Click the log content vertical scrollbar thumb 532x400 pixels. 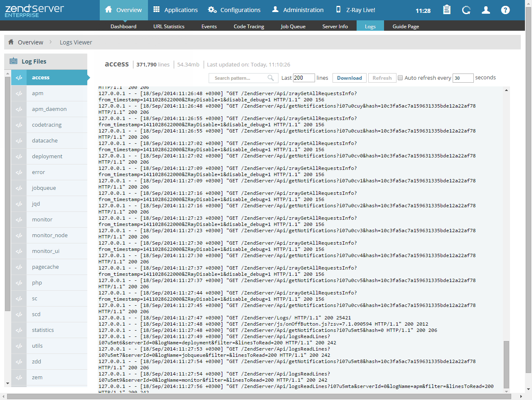(x=506, y=364)
